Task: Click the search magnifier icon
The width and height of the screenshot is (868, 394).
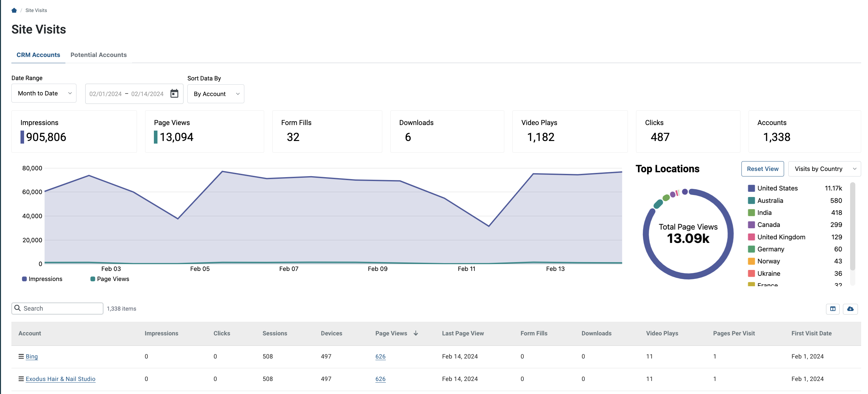Action: 18,308
